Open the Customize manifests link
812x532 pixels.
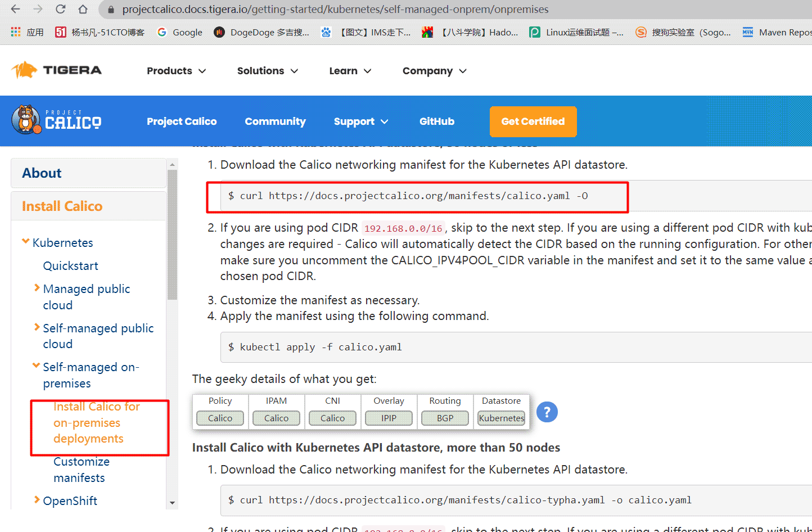point(82,470)
